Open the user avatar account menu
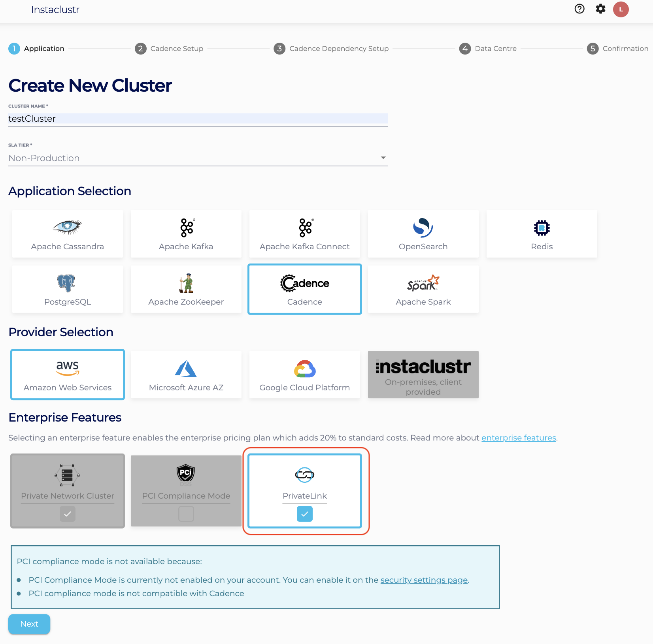Viewport: 653px width, 644px height. click(x=621, y=9)
